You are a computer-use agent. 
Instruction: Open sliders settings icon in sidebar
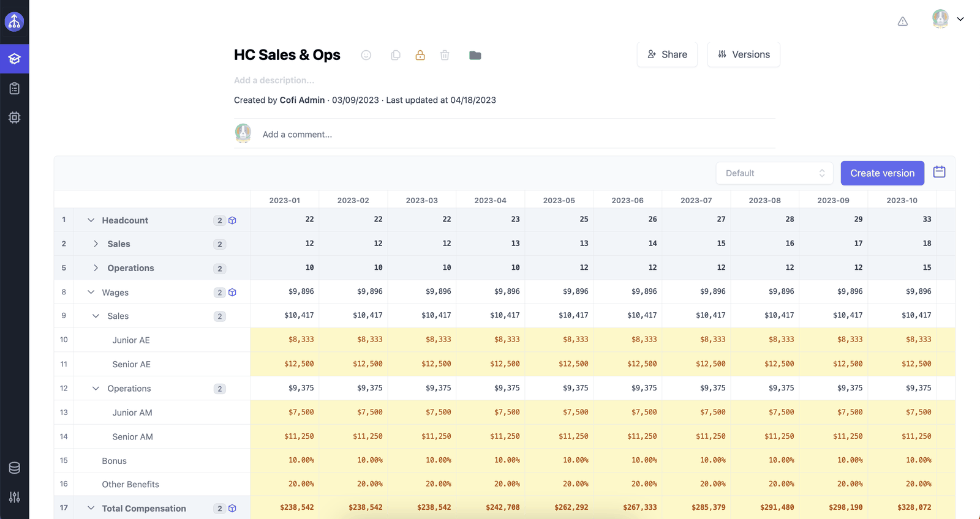tap(15, 497)
